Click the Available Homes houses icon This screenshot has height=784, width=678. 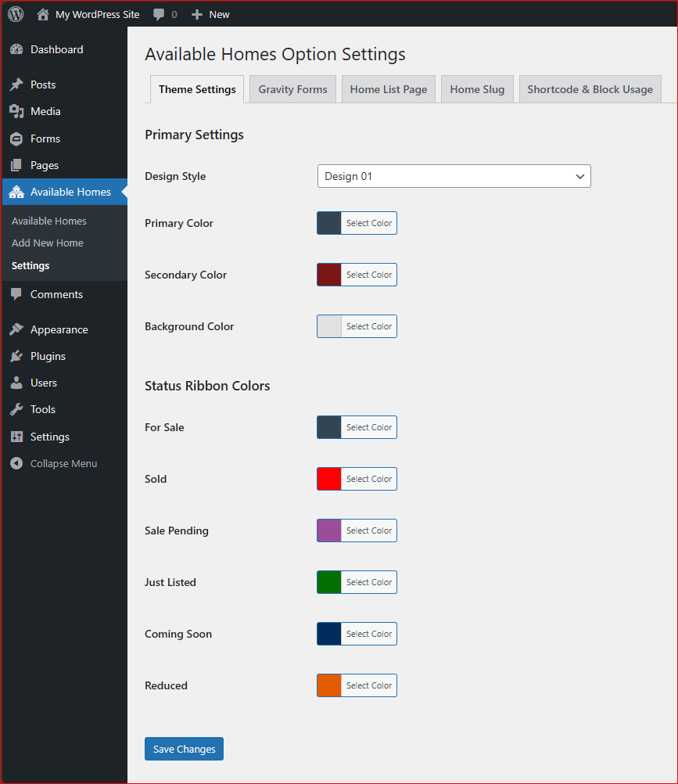coord(16,192)
